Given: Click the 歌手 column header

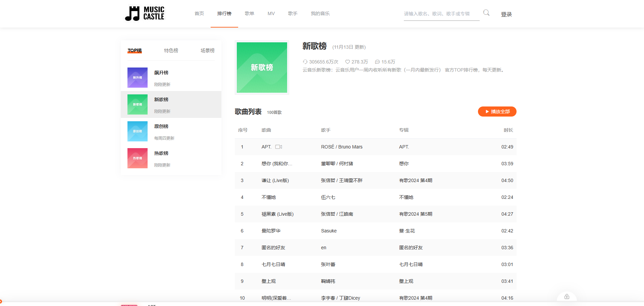Looking at the screenshot, I should pyautogui.click(x=326, y=130).
